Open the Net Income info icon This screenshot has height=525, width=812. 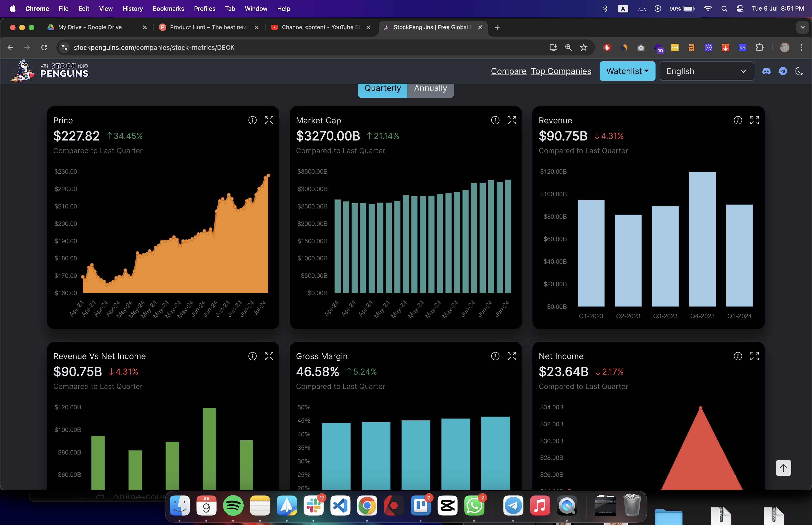click(738, 356)
